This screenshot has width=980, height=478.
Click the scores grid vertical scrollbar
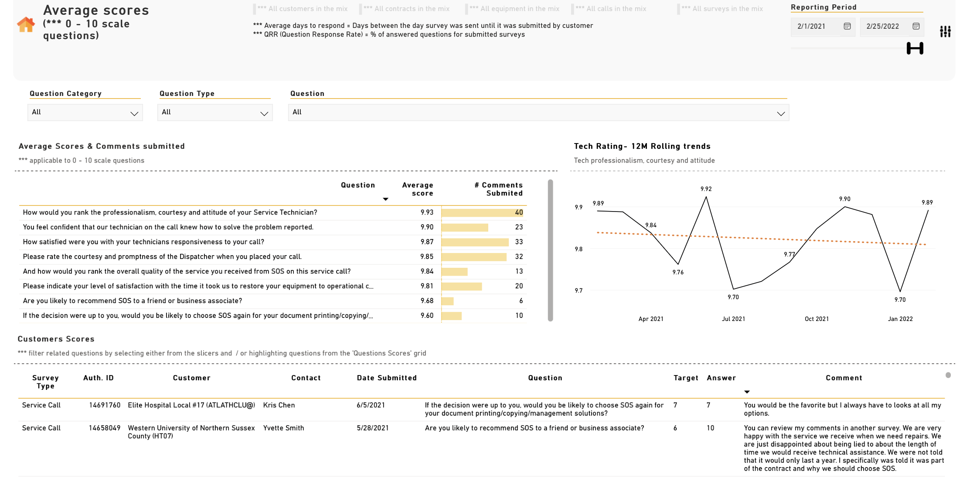(550, 250)
